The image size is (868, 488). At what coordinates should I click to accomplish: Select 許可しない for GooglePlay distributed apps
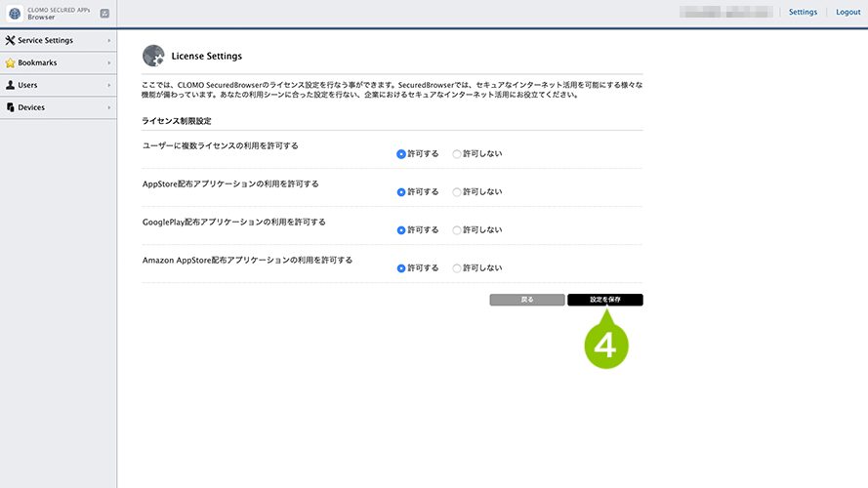(x=457, y=230)
